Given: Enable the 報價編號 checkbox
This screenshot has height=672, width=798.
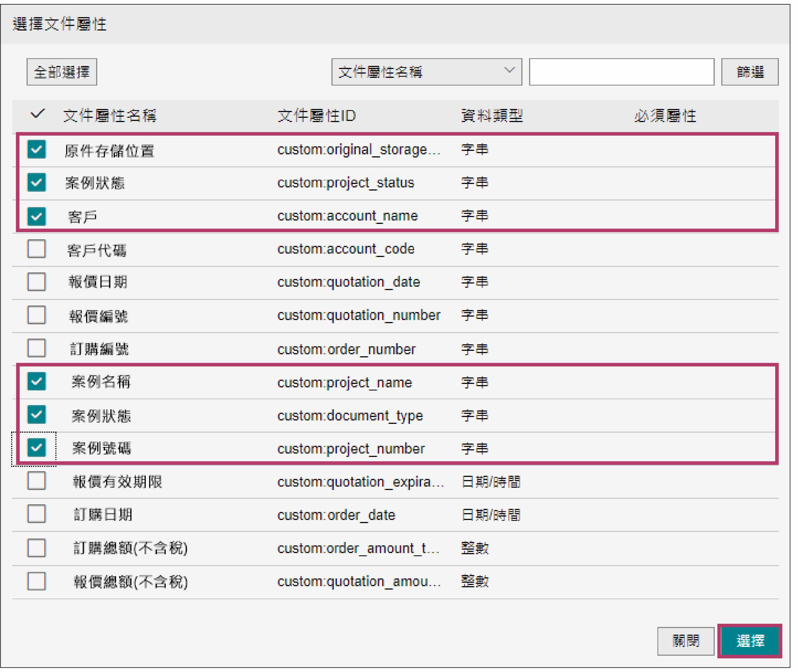Looking at the screenshot, I should 37,315.
